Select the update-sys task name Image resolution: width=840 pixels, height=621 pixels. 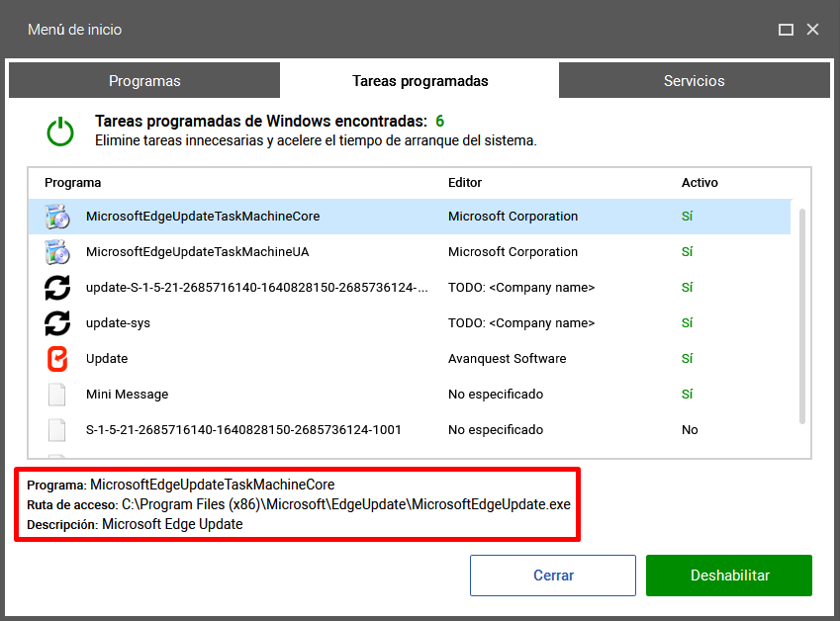point(119,322)
